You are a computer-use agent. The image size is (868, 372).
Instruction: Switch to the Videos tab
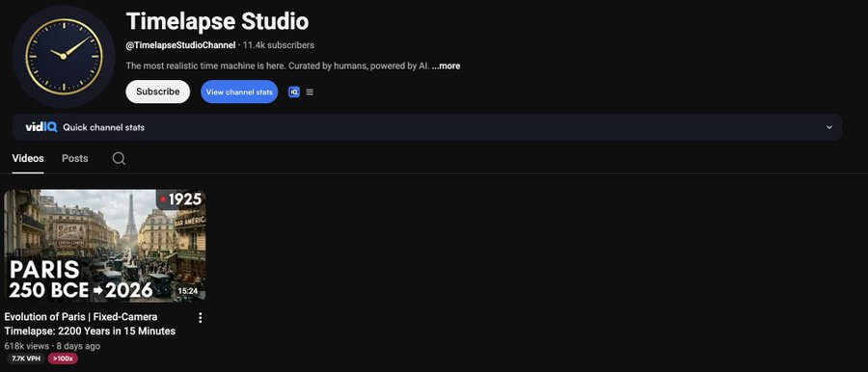28,158
